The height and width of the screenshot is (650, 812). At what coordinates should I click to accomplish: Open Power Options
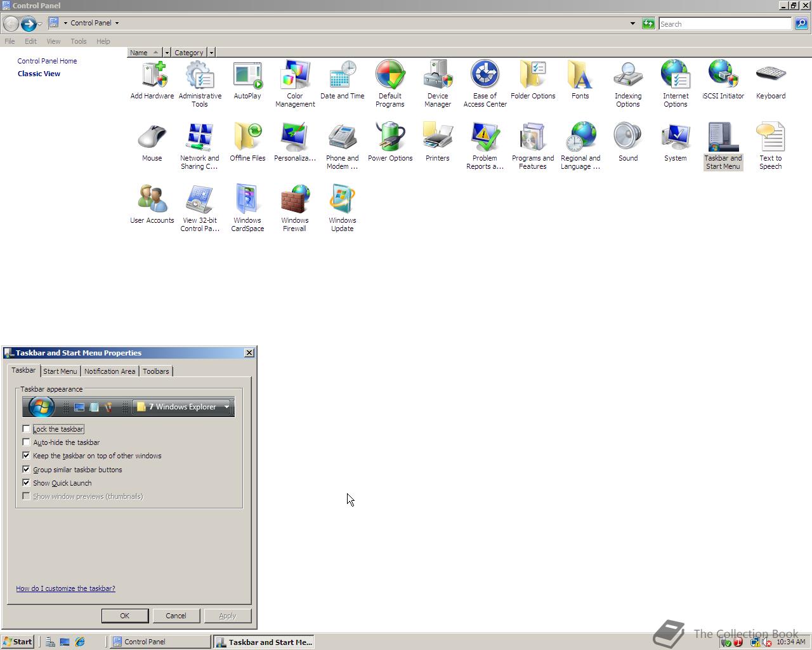tap(390, 143)
